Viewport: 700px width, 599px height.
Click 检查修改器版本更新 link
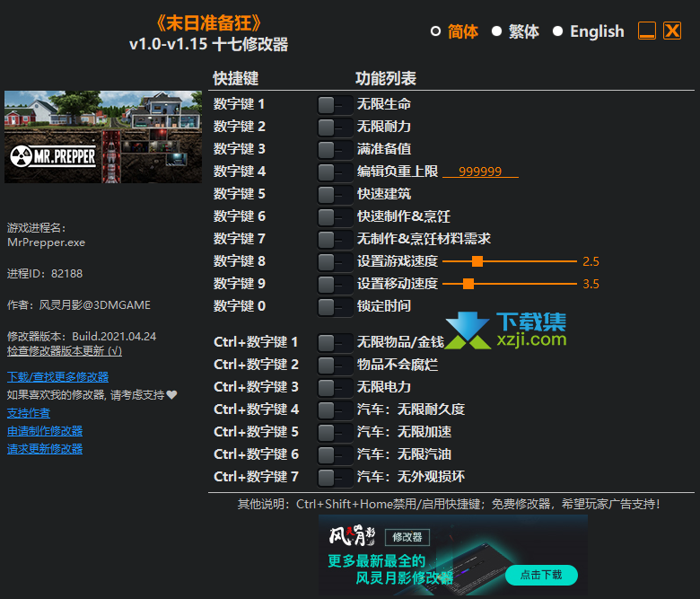coord(65,351)
